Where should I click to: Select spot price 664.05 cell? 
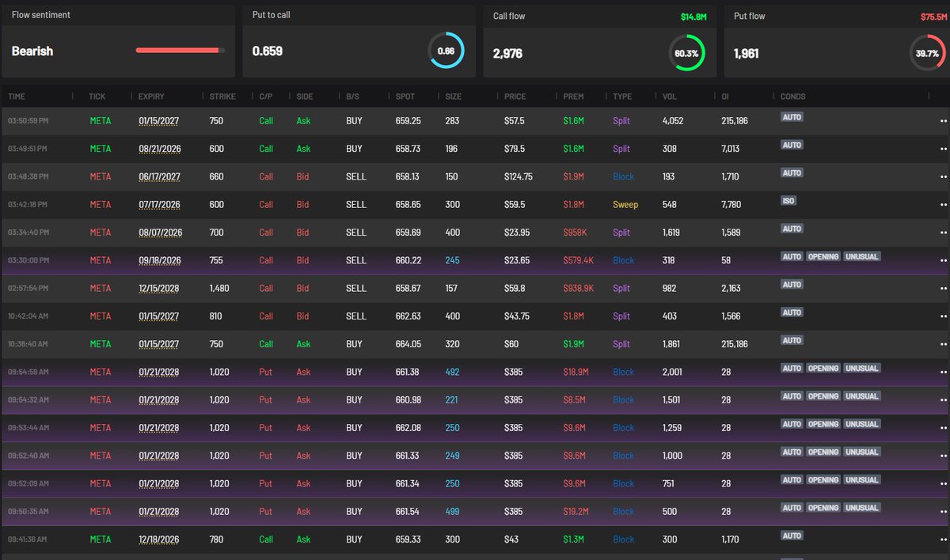[x=408, y=344]
